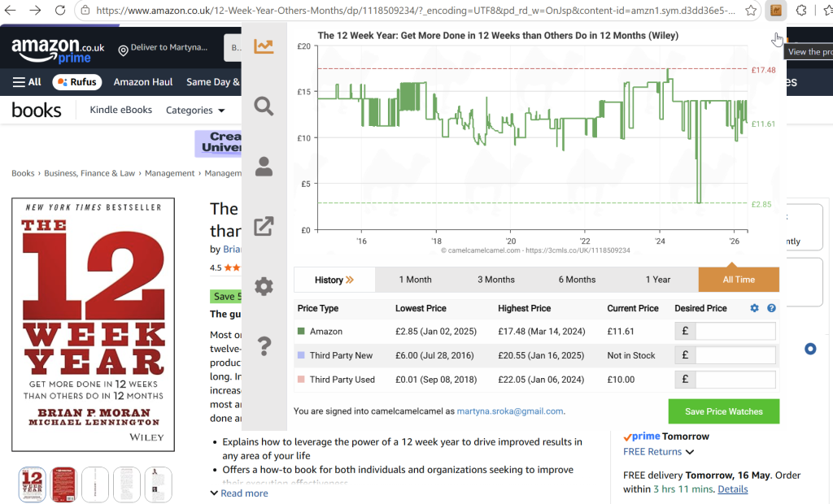Click Save Price Watches button

[x=723, y=411]
